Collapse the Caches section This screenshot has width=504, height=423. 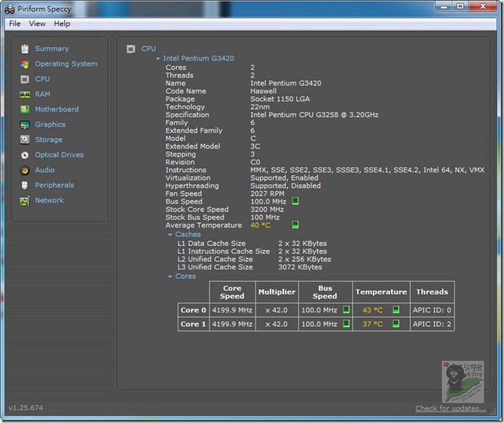pyautogui.click(x=170, y=235)
